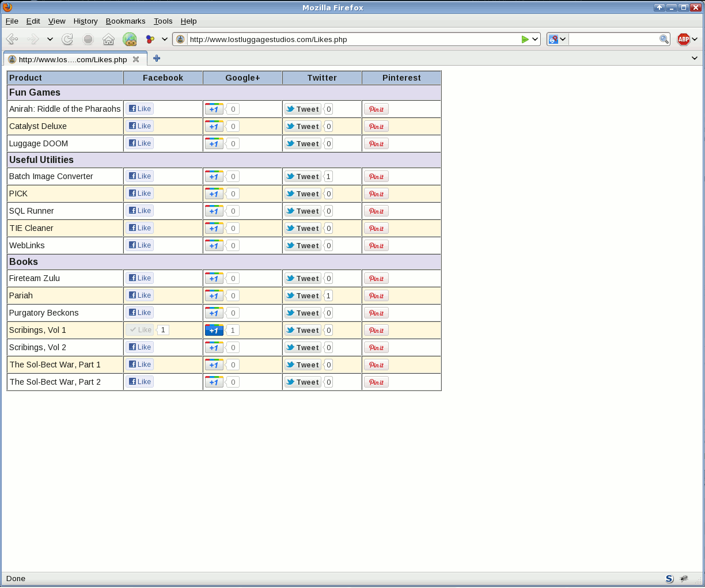Reload the current page

click(67, 39)
